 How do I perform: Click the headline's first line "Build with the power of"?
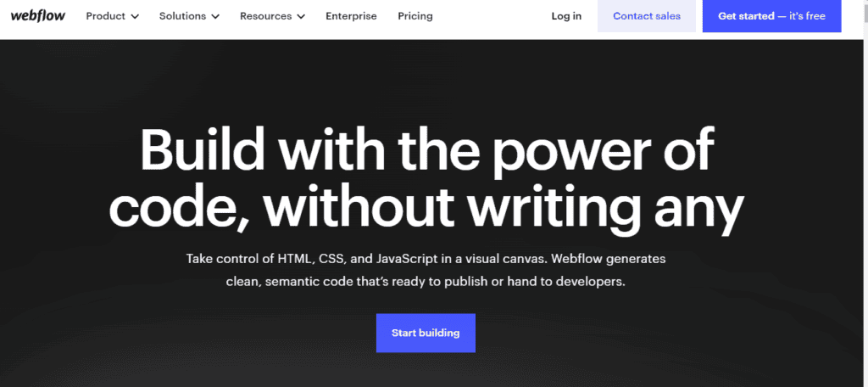tap(427, 151)
